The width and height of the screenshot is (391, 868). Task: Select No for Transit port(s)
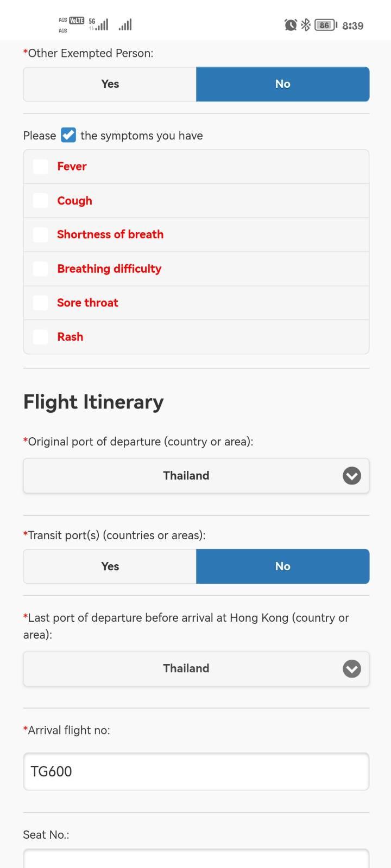(283, 566)
